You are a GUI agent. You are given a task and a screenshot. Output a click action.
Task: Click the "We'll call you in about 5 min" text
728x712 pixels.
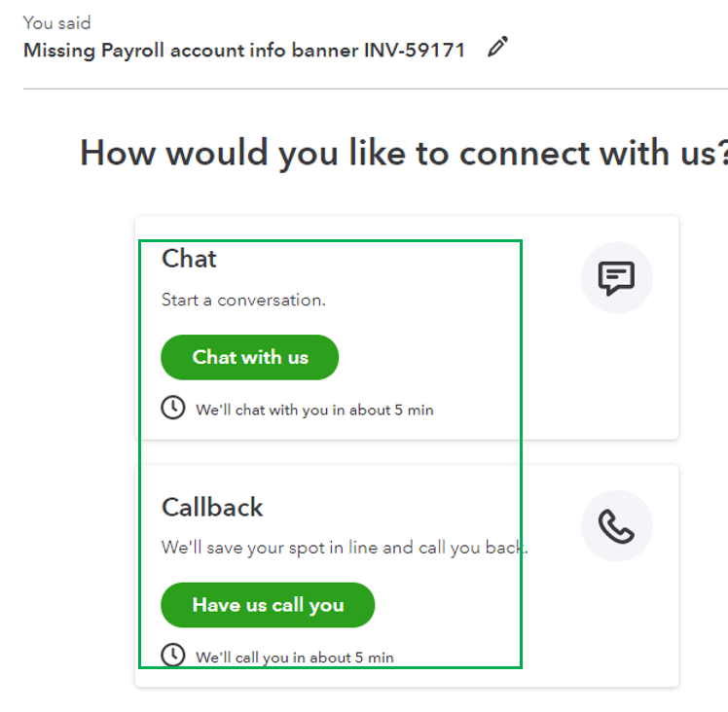pyautogui.click(x=295, y=658)
